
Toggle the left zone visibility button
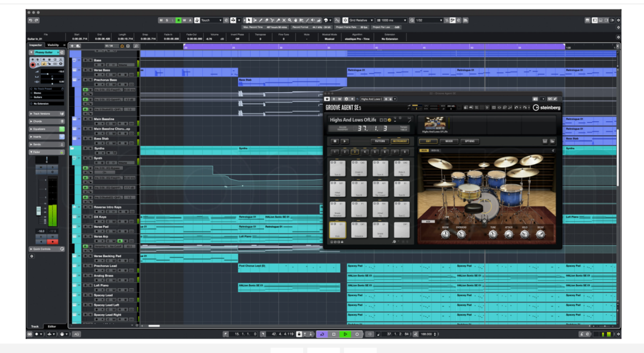595,20
